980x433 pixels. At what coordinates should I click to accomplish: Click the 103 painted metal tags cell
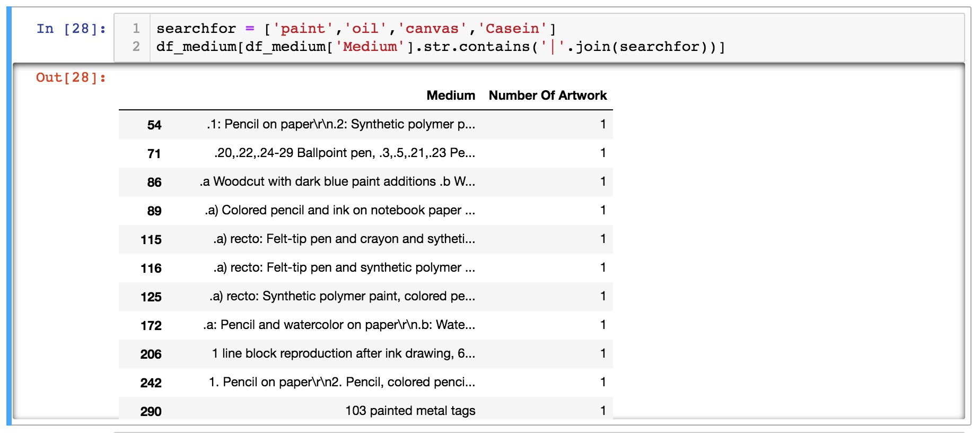pos(410,411)
